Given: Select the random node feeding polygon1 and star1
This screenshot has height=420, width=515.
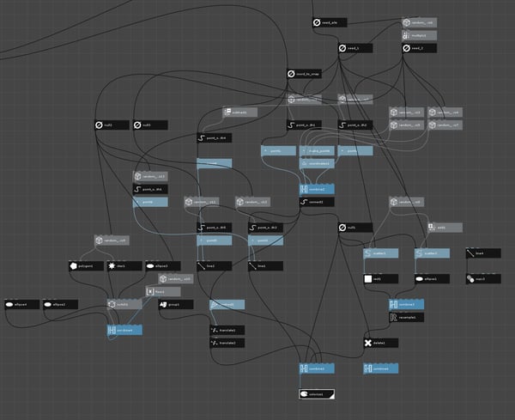Looking at the screenshot, I should coord(112,240).
